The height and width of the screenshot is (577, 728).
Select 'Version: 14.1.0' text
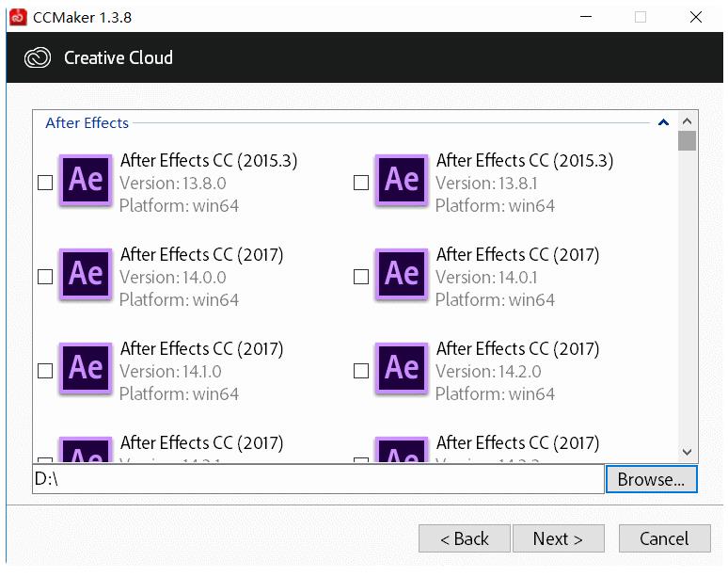[170, 372]
